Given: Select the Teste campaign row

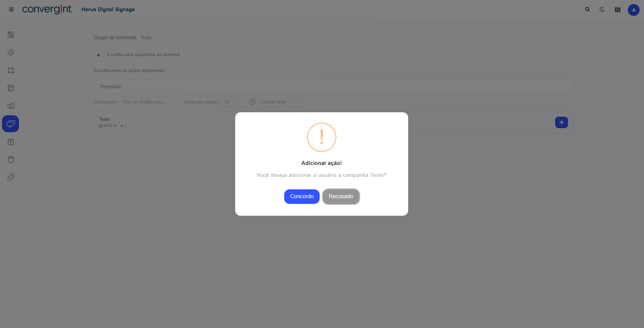Looking at the screenshot, I should pos(333,122).
